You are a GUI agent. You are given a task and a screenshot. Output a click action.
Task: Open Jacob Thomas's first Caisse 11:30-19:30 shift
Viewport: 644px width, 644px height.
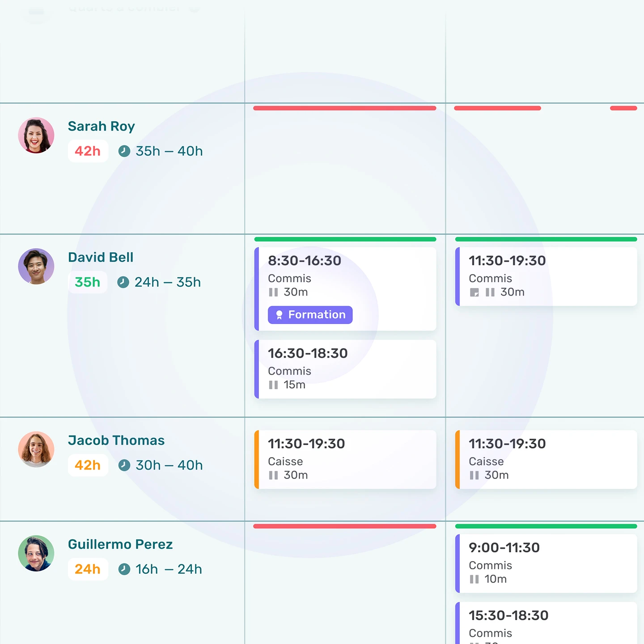click(x=345, y=459)
